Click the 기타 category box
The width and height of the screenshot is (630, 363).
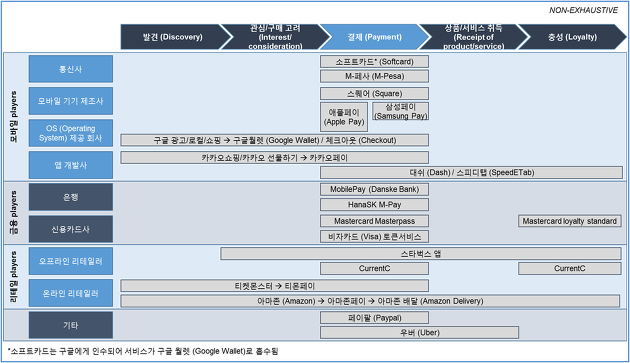71,325
